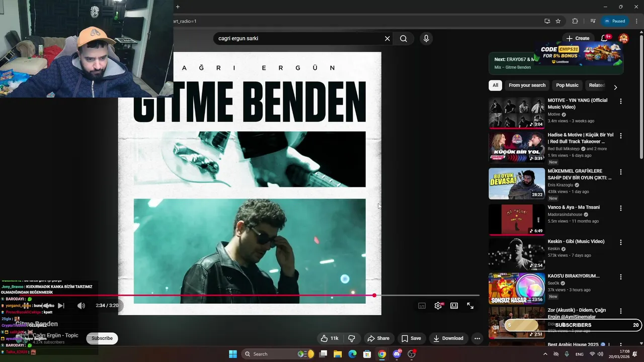Screen dimensions: 644x362
Task: Open options for Keskin - Gibi video
Action: click(x=621, y=242)
